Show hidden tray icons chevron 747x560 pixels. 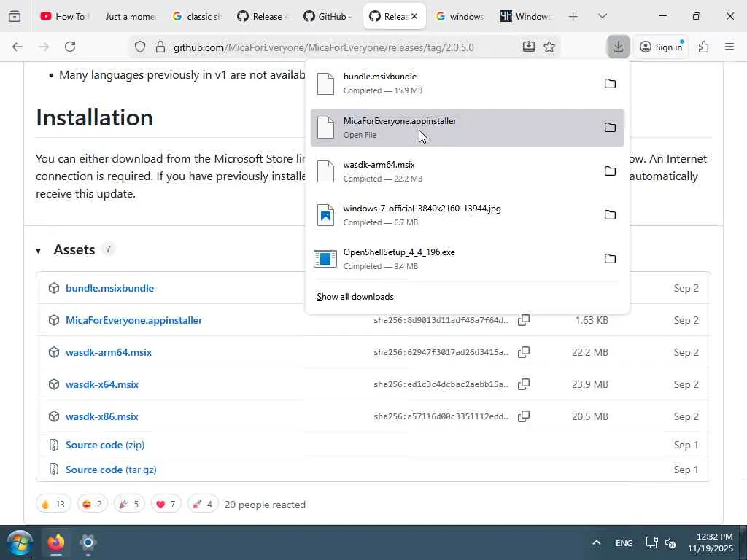(x=596, y=542)
